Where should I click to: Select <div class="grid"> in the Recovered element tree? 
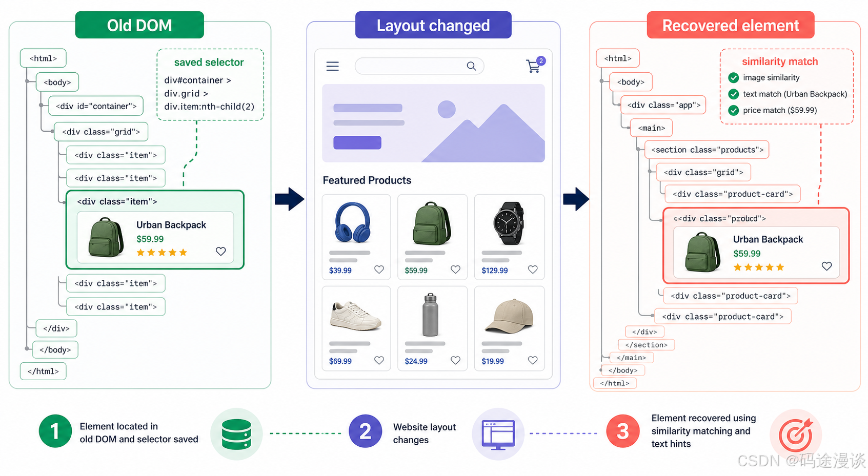click(703, 172)
